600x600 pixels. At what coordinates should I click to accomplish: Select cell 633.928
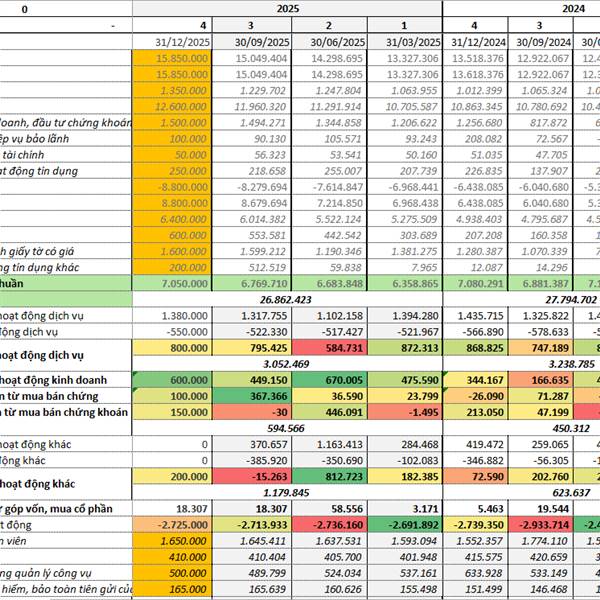click(475, 572)
